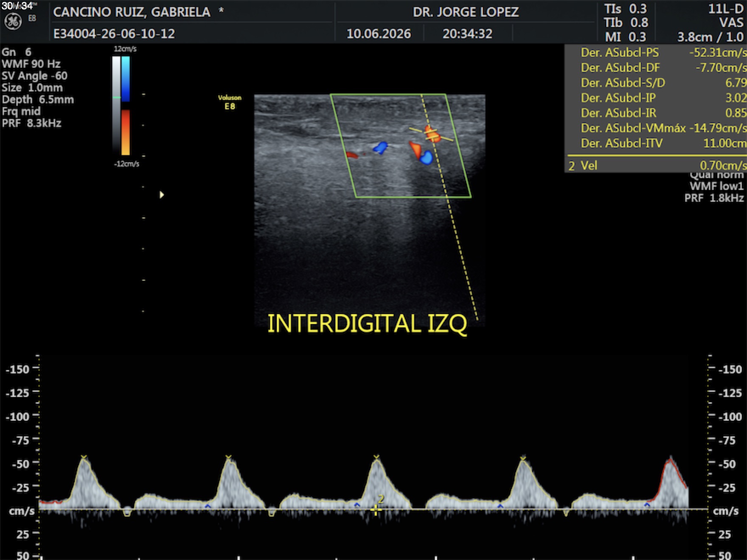Click the patient name CANCINO RUIZ, GABRIELA
Image resolution: width=747 pixels, height=560 pixels.
[132, 12]
